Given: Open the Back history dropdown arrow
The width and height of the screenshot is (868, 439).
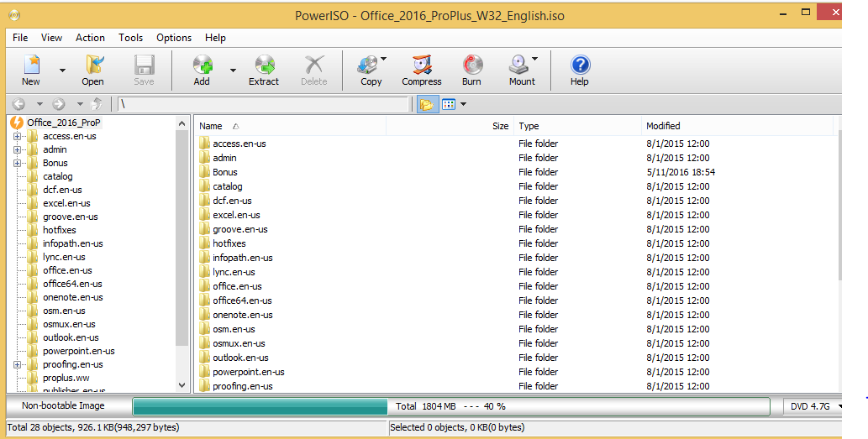Looking at the screenshot, I should coord(39,104).
